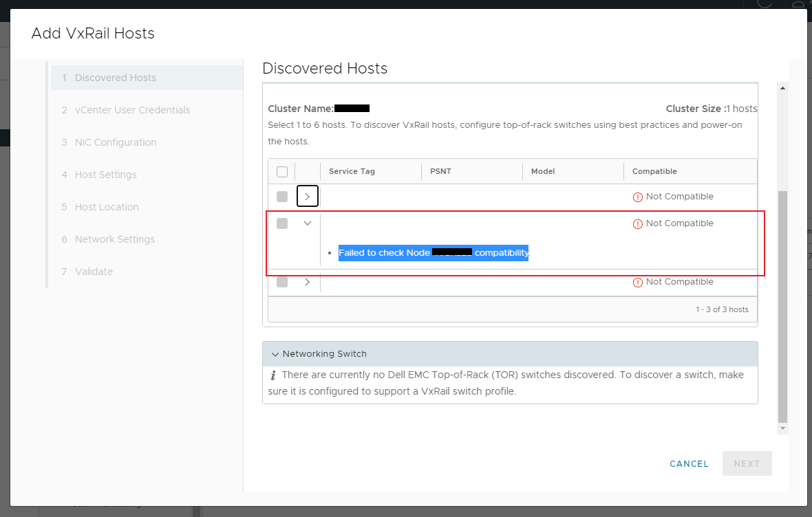The width and height of the screenshot is (812, 517).
Task: Enable the checkbox on the second host row
Action: pyautogui.click(x=281, y=223)
